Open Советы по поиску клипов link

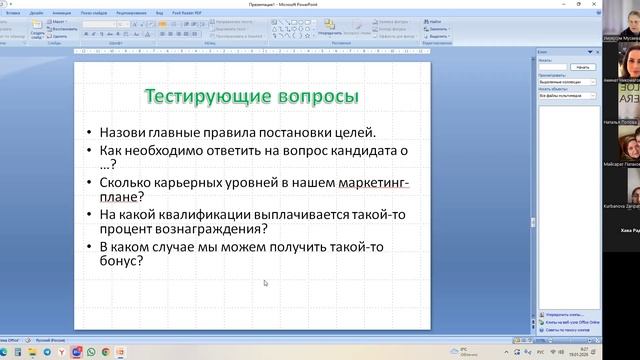click(x=564, y=330)
